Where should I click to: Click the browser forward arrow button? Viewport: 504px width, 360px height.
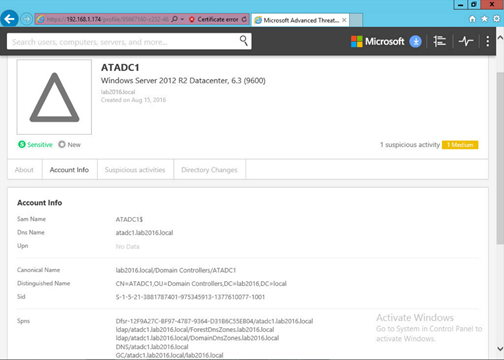pos(26,19)
